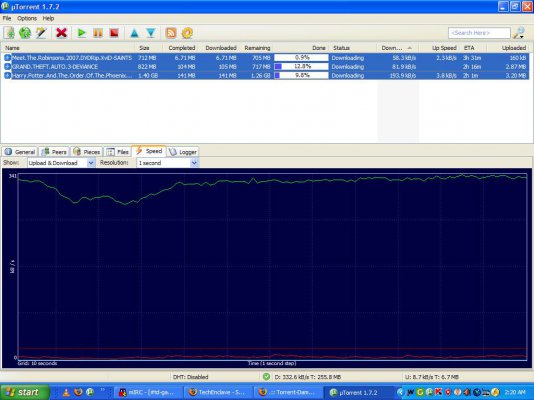The image size is (534, 400).
Task: Open the Help menu
Action: pyautogui.click(x=48, y=18)
